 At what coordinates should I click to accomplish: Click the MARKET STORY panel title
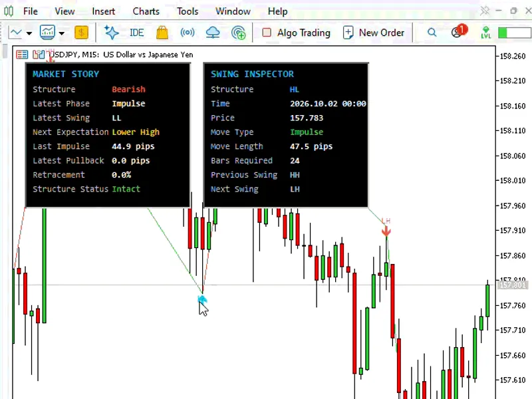pos(66,74)
